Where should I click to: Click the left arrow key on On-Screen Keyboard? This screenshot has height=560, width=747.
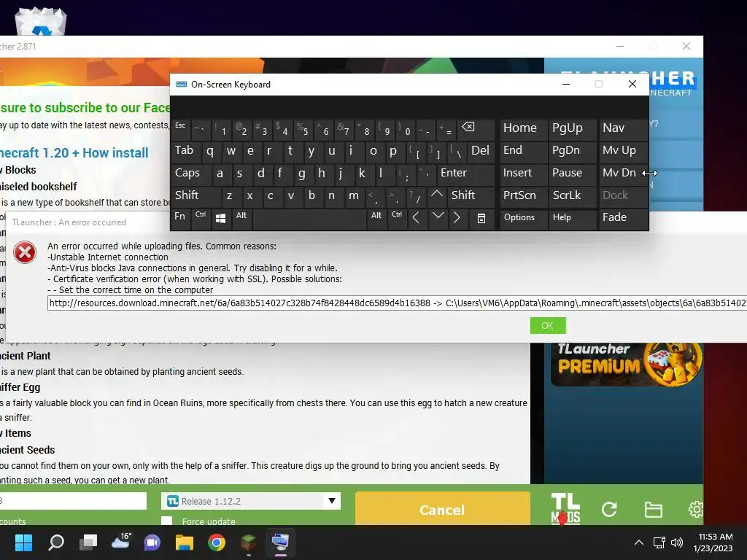point(416,217)
